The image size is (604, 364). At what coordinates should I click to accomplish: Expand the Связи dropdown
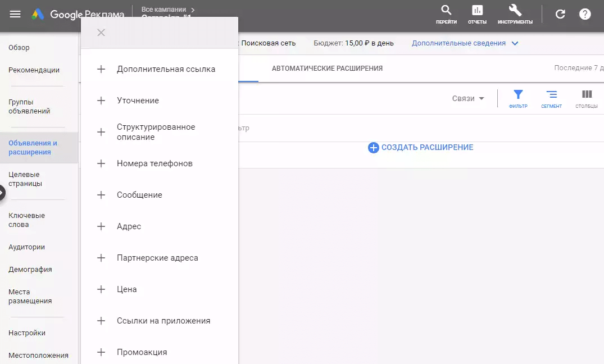click(x=468, y=98)
